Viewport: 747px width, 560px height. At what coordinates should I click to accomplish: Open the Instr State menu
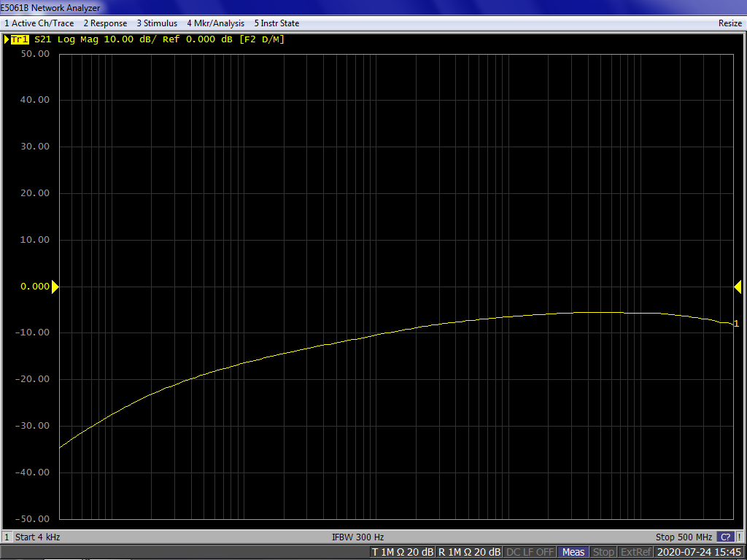coord(276,23)
